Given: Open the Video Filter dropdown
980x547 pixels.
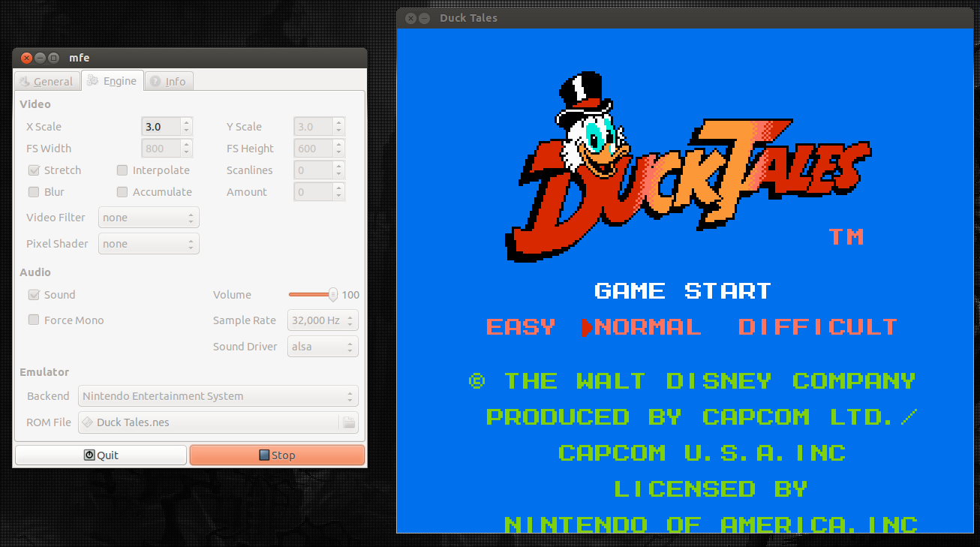Looking at the screenshot, I should point(149,218).
